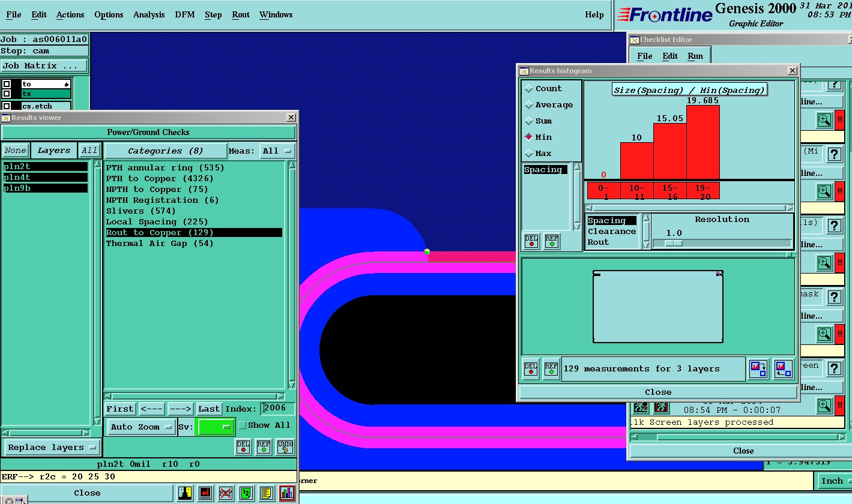
Task: Enable the Show All checkbox
Action: (x=243, y=425)
